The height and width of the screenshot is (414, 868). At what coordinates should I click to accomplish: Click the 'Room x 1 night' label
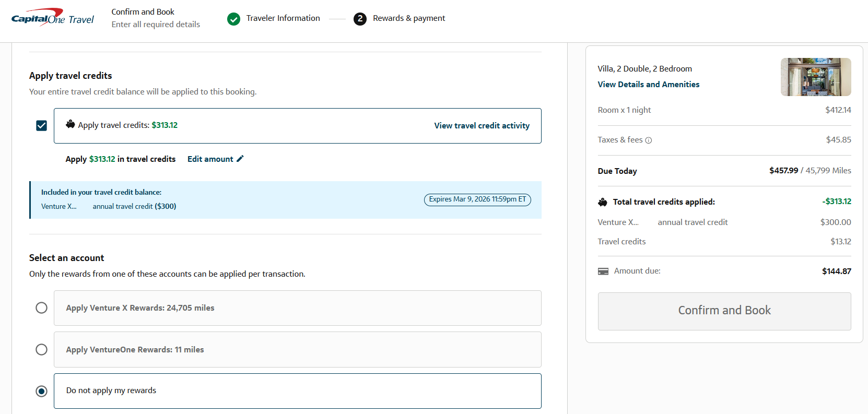(625, 110)
